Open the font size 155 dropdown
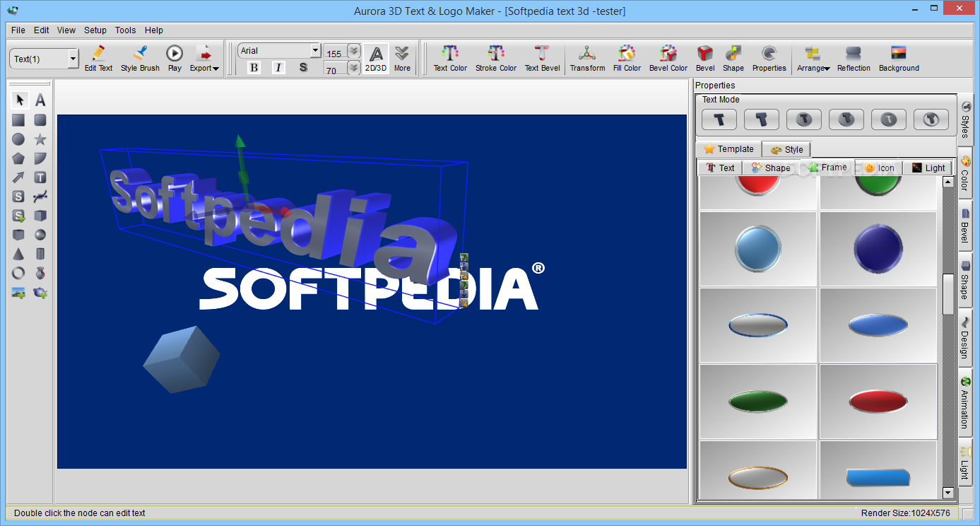The image size is (980, 526). pyautogui.click(x=354, y=52)
